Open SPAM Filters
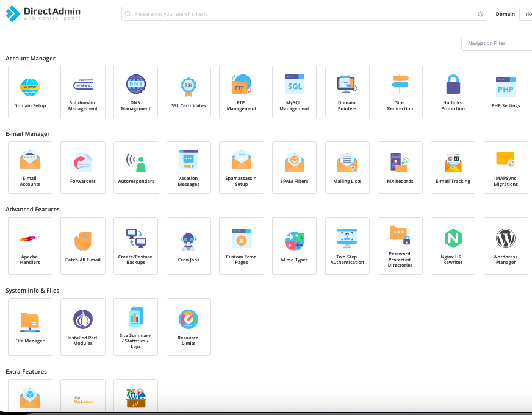Screen dimensions: 532x415 coord(294,168)
